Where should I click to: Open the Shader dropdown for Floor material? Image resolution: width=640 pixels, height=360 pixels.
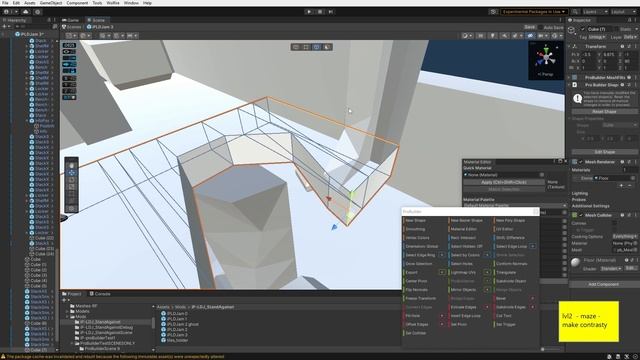[611, 269]
